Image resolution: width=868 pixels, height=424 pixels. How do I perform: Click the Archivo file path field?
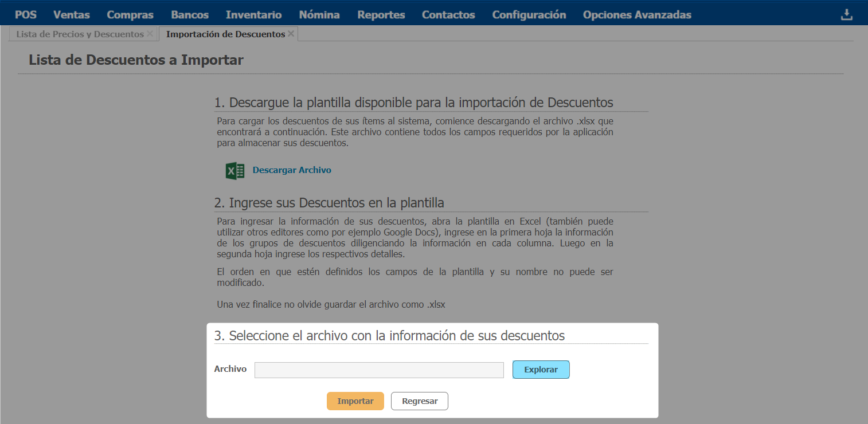pyautogui.click(x=379, y=370)
